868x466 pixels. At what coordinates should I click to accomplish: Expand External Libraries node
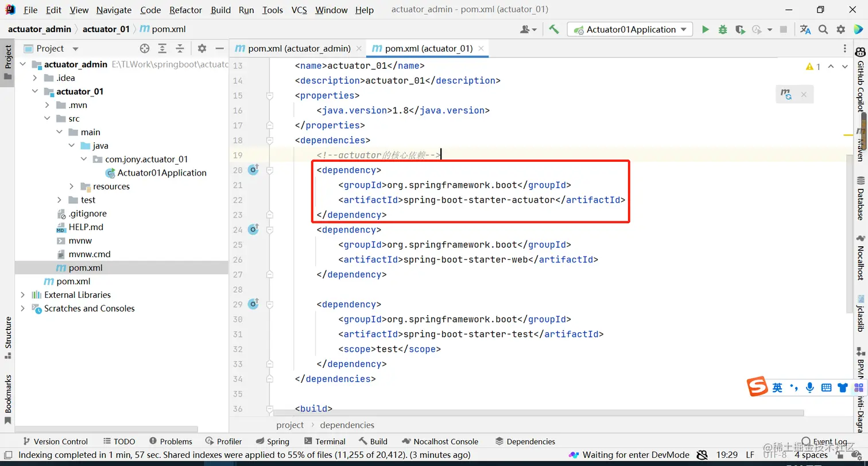coord(22,295)
